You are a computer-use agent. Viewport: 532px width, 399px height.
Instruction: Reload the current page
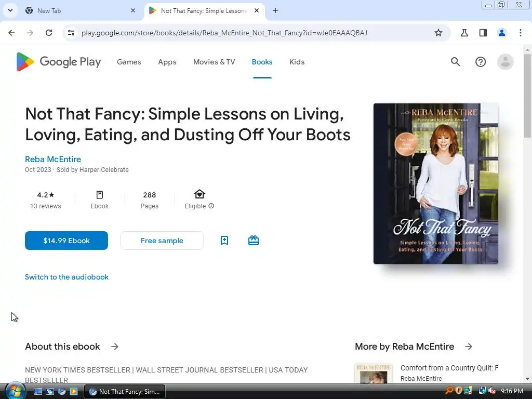[49, 33]
